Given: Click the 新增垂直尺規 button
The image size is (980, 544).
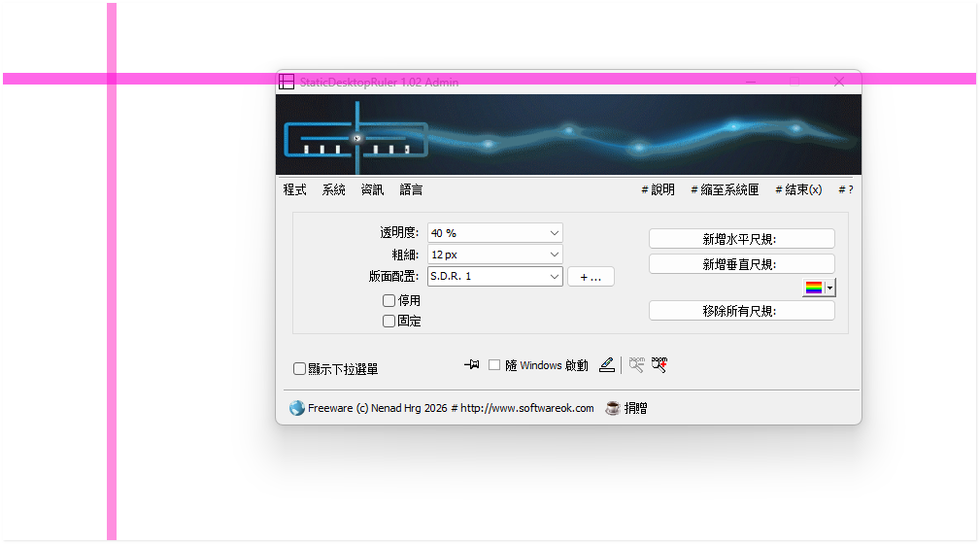Looking at the screenshot, I should click(742, 264).
